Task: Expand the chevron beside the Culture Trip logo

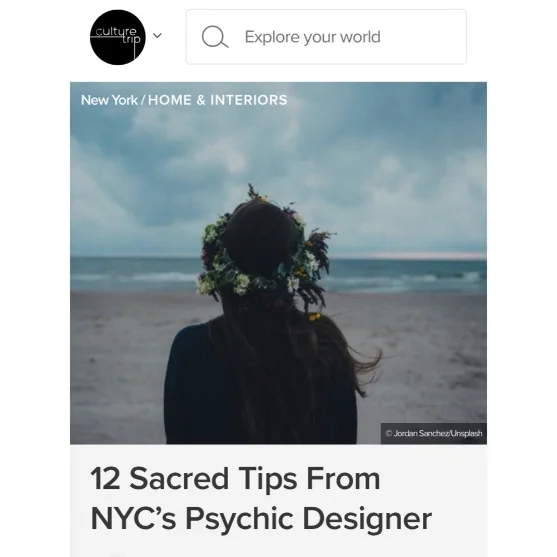Action: click(x=157, y=36)
